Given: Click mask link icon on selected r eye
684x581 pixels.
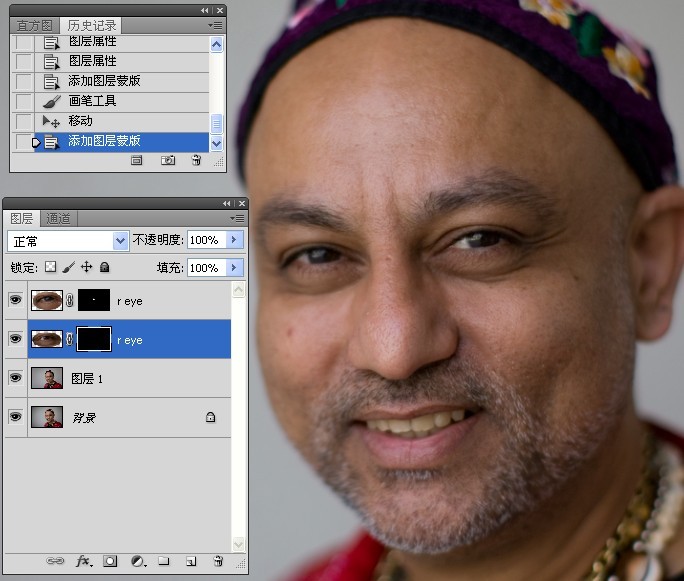Looking at the screenshot, I should [70, 339].
